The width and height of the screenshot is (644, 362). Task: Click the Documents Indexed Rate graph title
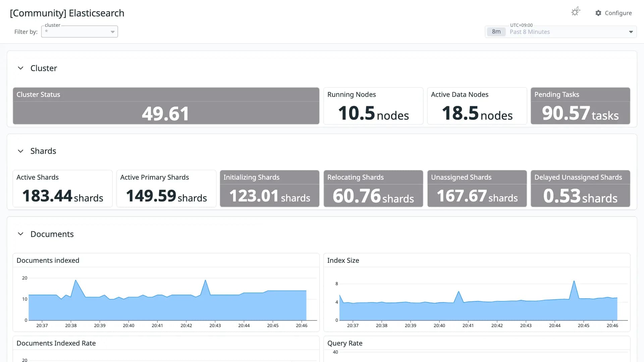point(56,343)
